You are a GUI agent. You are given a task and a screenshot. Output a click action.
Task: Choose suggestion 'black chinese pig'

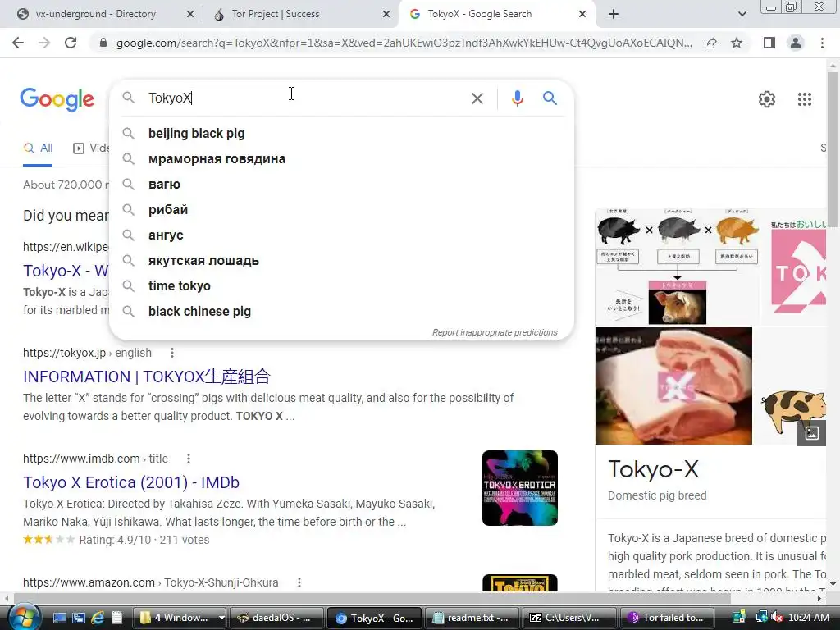[x=341, y=311]
